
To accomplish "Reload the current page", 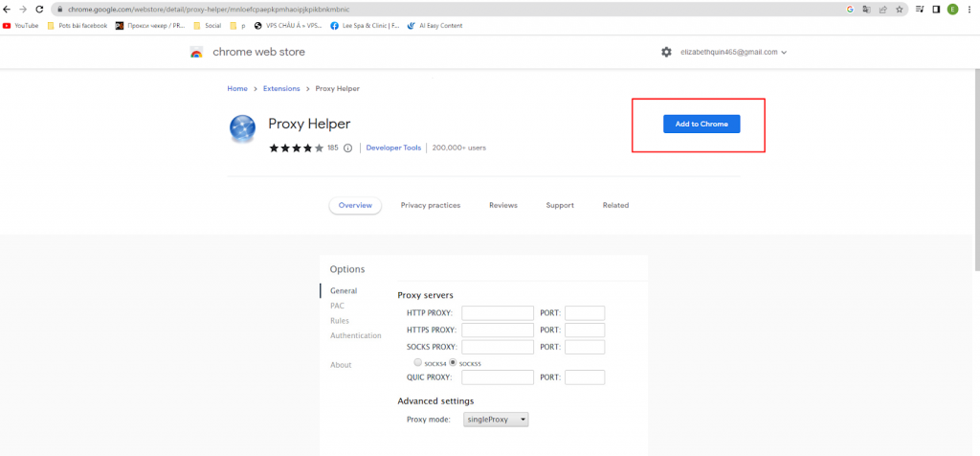I will (x=39, y=10).
